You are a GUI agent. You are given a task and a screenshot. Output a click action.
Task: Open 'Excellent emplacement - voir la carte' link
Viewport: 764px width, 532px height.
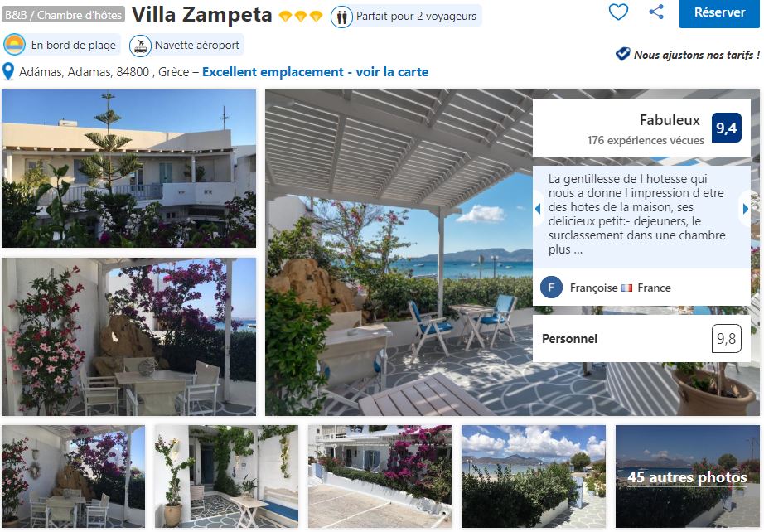(x=315, y=72)
